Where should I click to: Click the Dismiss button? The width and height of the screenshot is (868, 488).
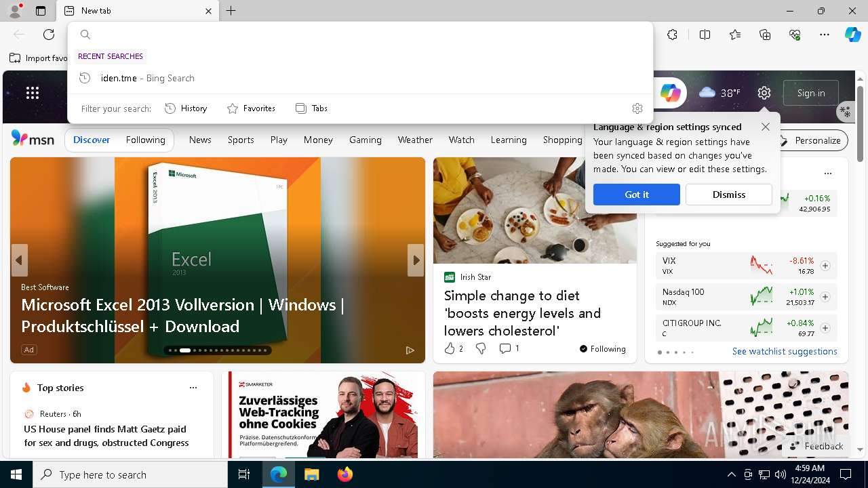click(x=729, y=195)
